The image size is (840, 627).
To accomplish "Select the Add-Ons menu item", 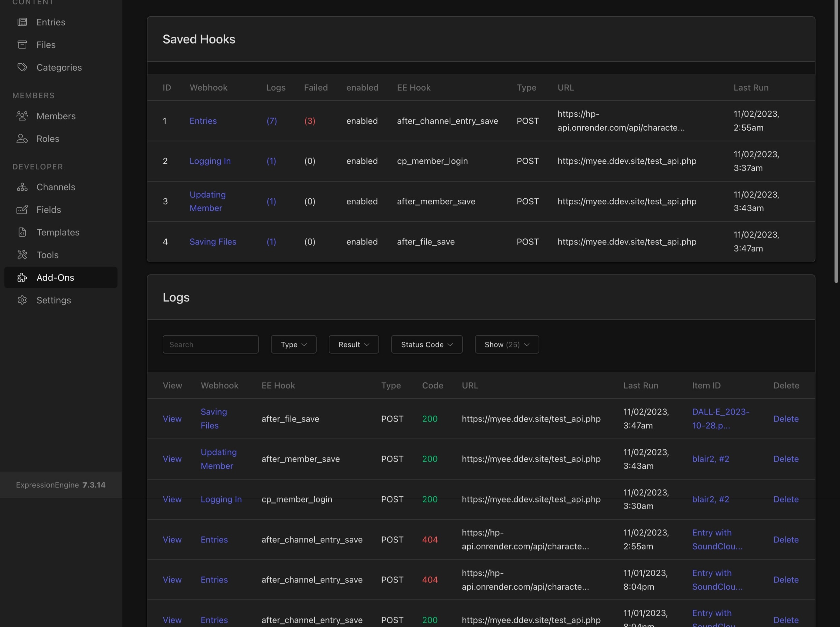I will [61, 277].
